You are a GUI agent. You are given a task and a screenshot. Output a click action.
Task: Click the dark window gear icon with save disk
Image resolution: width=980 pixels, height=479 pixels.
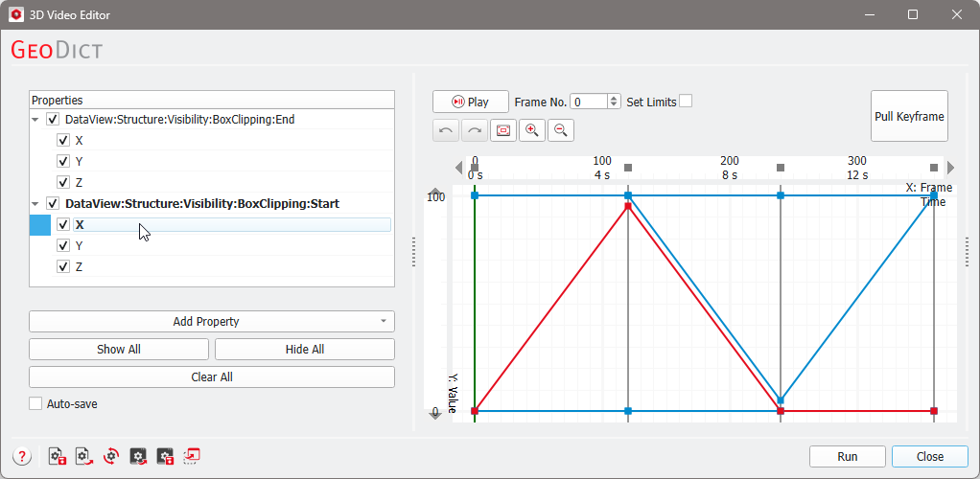click(x=165, y=457)
